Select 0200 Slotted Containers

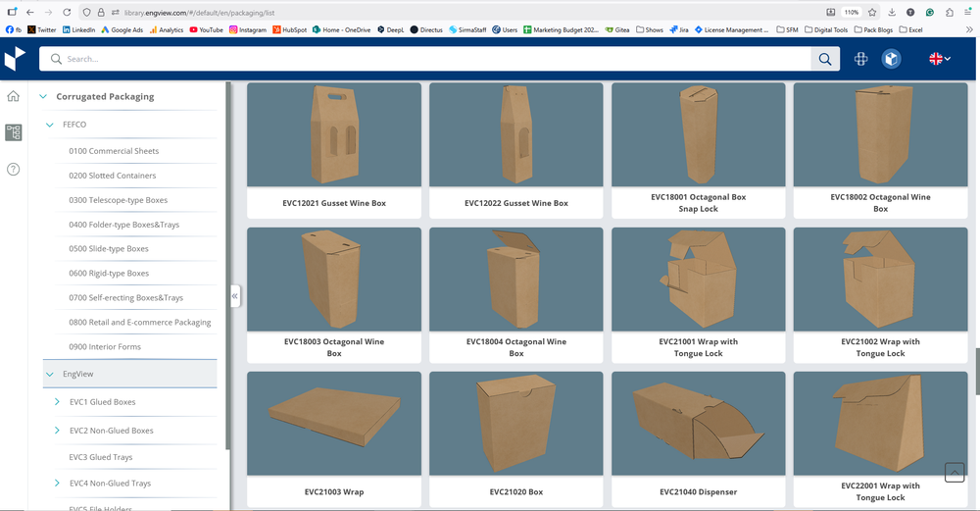[113, 176]
